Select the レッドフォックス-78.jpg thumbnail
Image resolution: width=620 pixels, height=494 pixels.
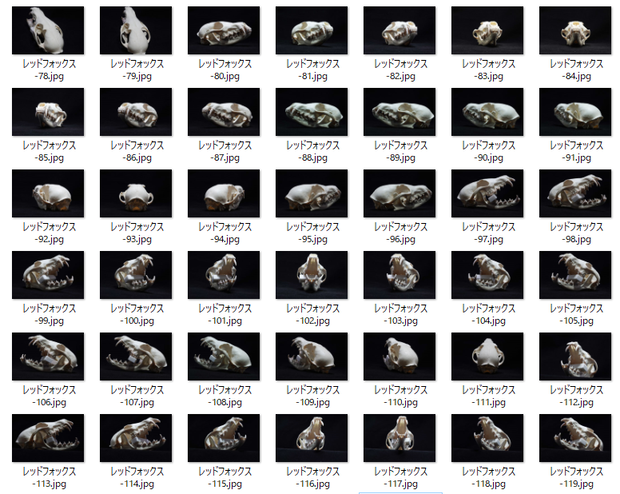pyautogui.click(x=48, y=30)
